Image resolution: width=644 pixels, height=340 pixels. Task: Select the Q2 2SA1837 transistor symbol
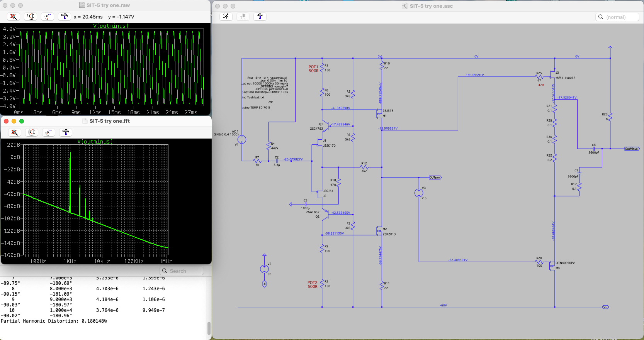[326, 214]
